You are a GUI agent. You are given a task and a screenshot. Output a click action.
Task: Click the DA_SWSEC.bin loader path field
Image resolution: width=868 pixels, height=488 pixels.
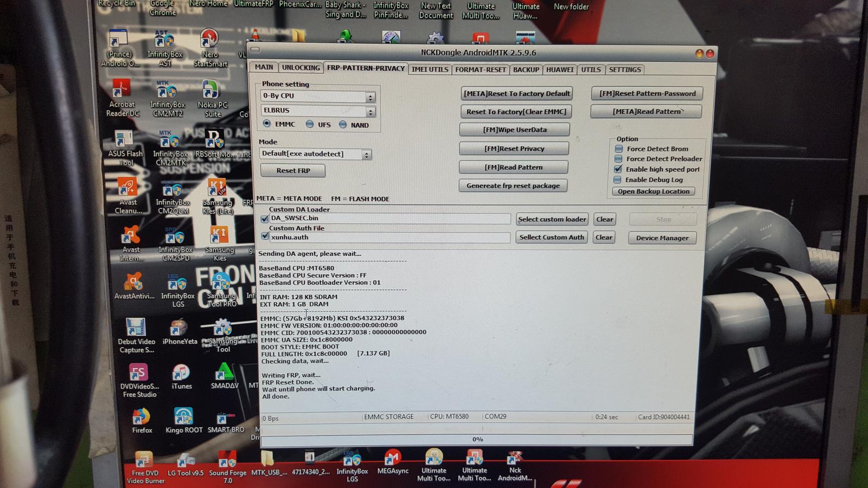(389, 219)
